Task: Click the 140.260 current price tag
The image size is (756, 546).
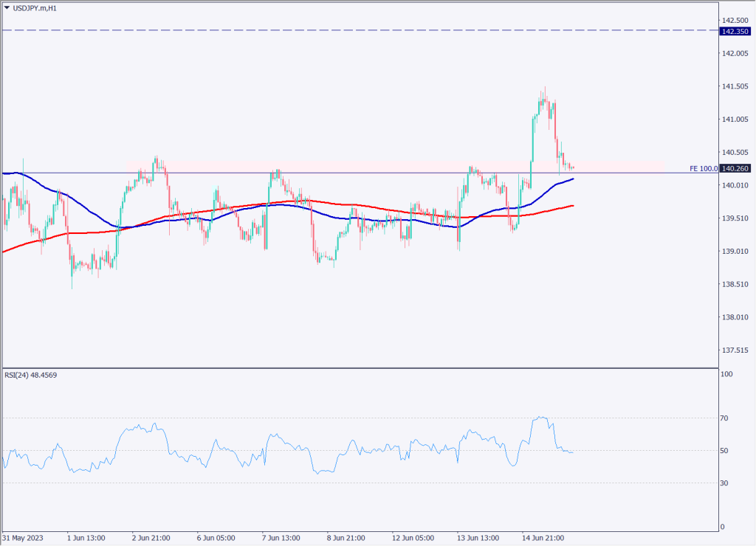Action: (735, 168)
